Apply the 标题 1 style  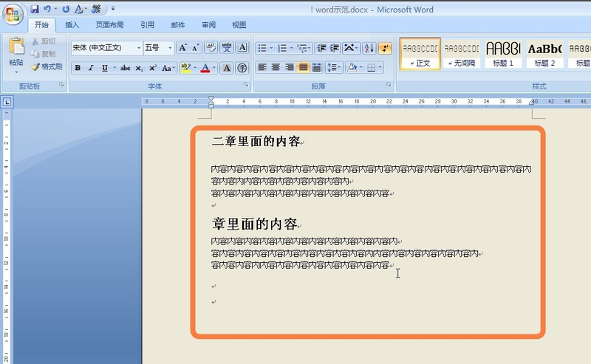503,54
